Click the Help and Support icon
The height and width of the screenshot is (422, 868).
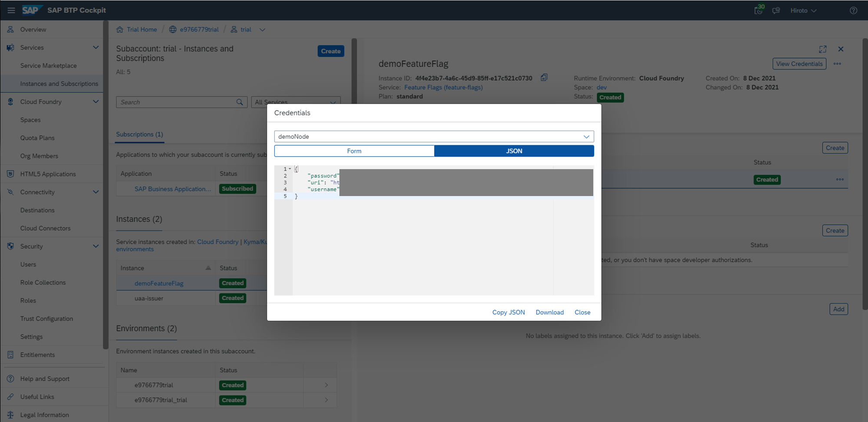click(x=10, y=379)
